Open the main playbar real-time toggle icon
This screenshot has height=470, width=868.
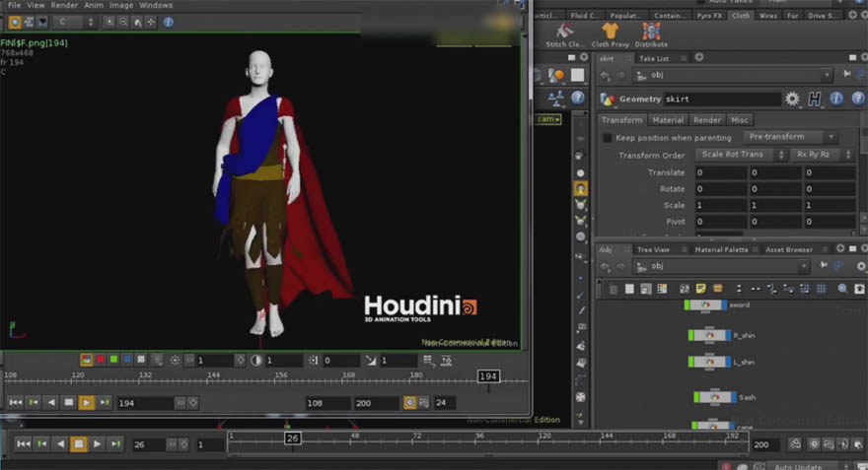click(x=814, y=444)
